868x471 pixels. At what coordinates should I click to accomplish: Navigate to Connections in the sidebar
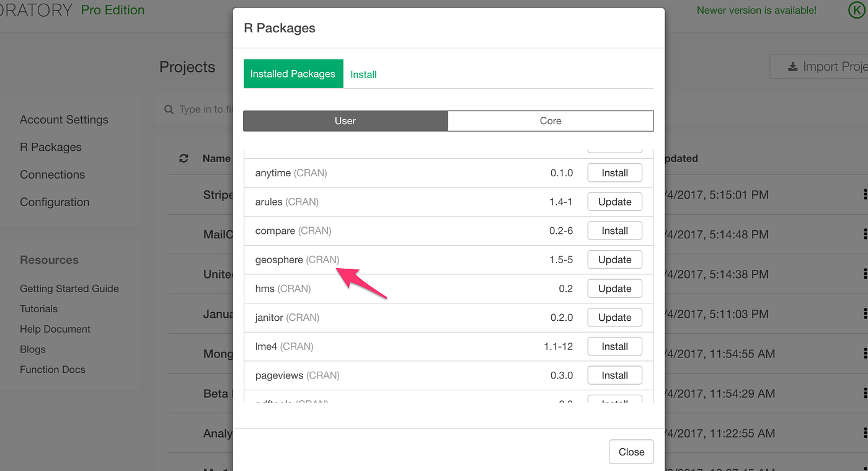(x=52, y=174)
